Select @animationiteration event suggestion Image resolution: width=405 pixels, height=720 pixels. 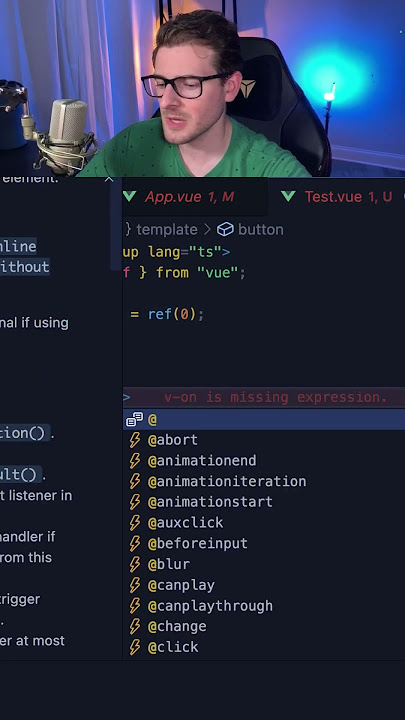[264, 481]
